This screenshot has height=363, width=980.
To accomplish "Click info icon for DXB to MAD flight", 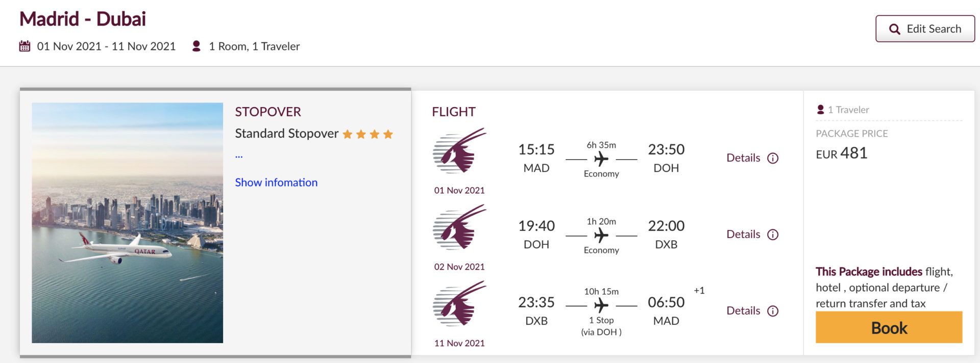I will (x=773, y=311).
